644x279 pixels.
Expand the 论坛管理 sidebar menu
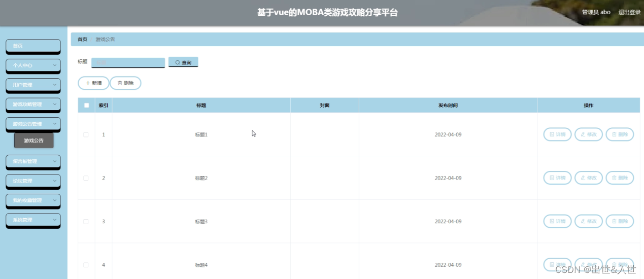(x=33, y=181)
